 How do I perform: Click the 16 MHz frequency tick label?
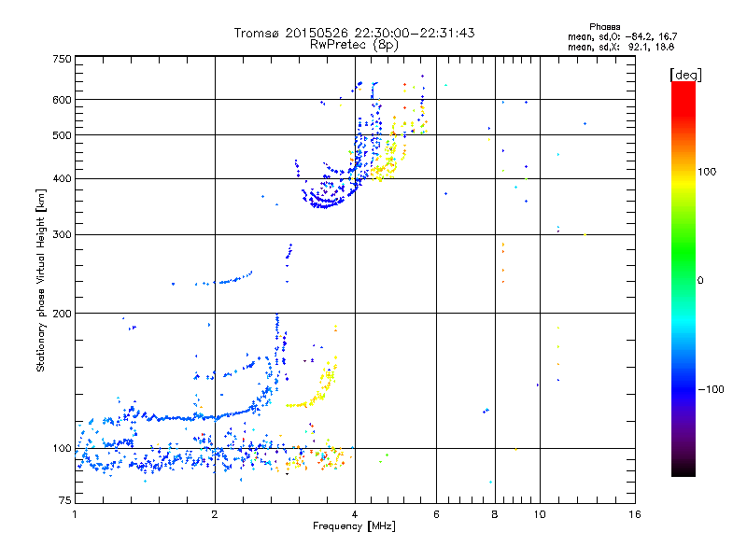click(635, 514)
